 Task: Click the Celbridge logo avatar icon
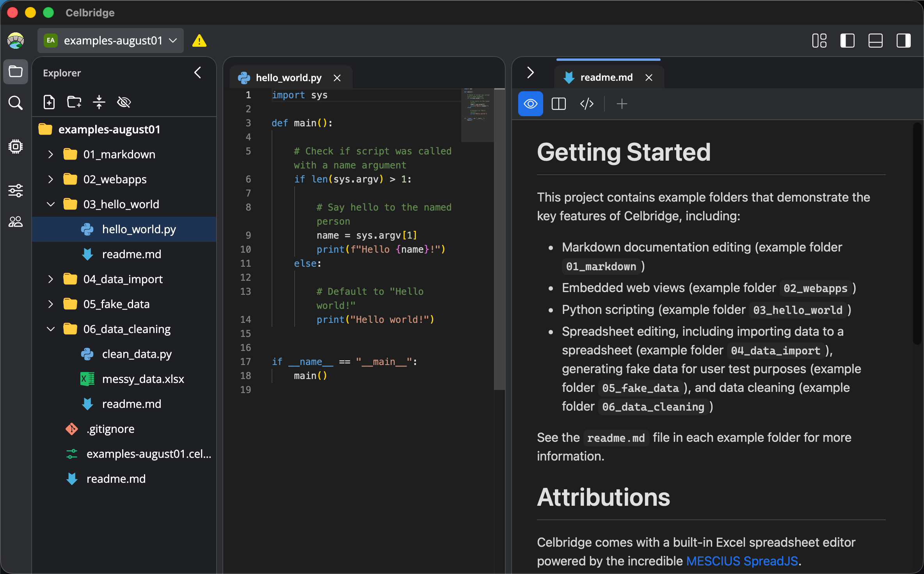coord(16,41)
